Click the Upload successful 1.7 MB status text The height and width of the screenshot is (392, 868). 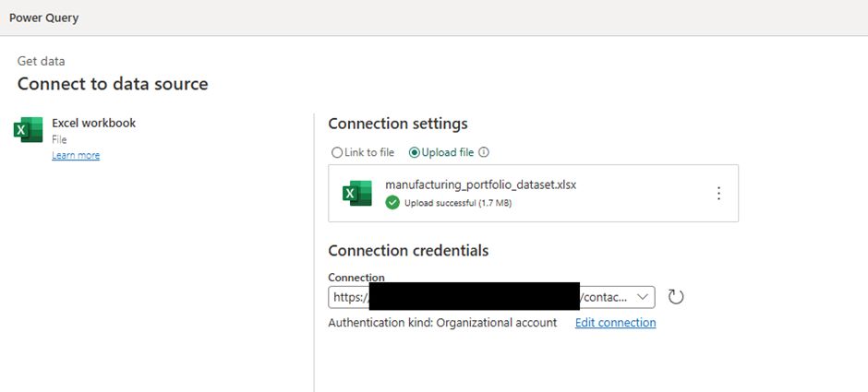tap(457, 203)
